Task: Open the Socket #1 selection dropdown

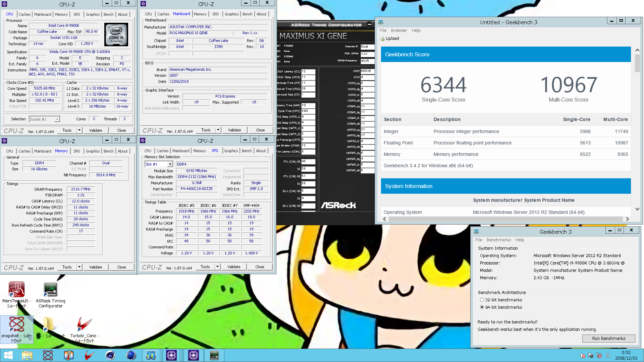Action: click(57, 119)
